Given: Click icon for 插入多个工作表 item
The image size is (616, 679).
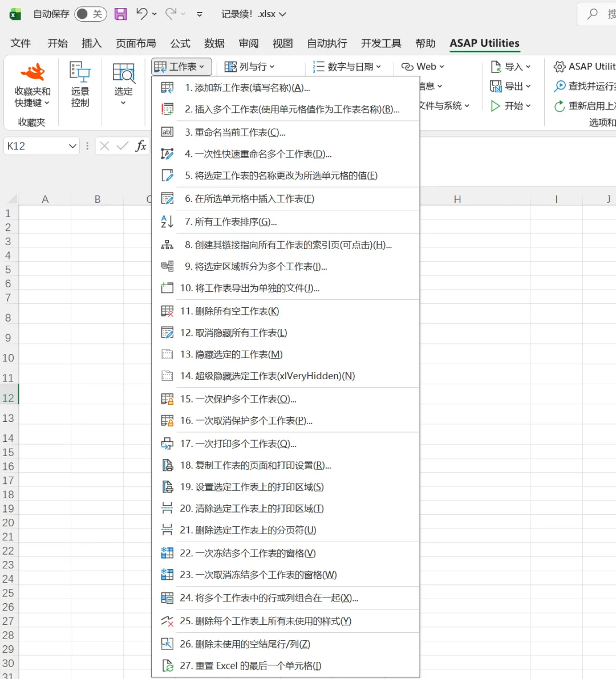Looking at the screenshot, I should [x=167, y=109].
